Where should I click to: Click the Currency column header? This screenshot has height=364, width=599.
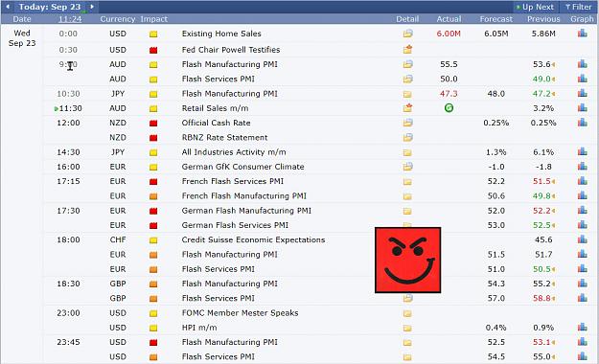pyautogui.click(x=118, y=19)
